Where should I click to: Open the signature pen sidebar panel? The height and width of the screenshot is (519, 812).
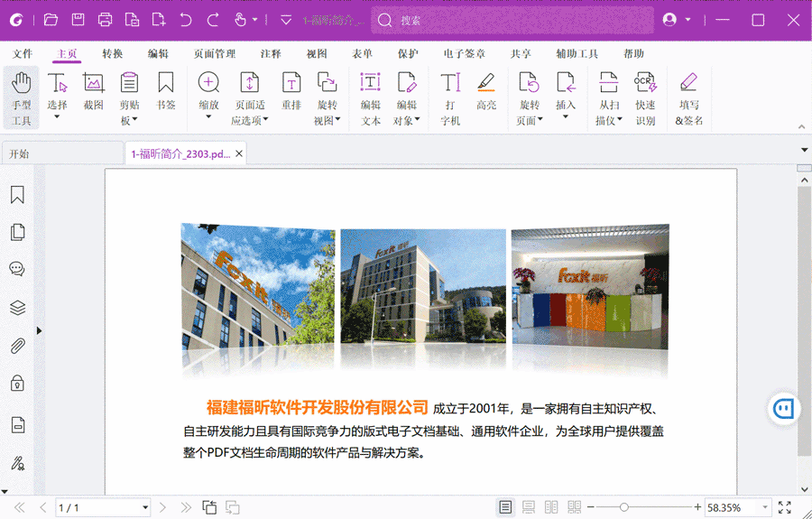coord(17,463)
